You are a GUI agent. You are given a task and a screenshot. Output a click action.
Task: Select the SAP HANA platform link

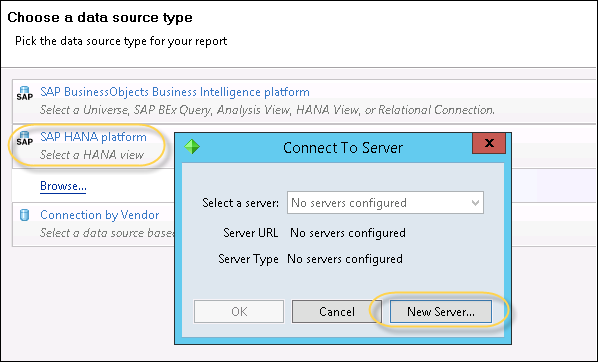93,137
